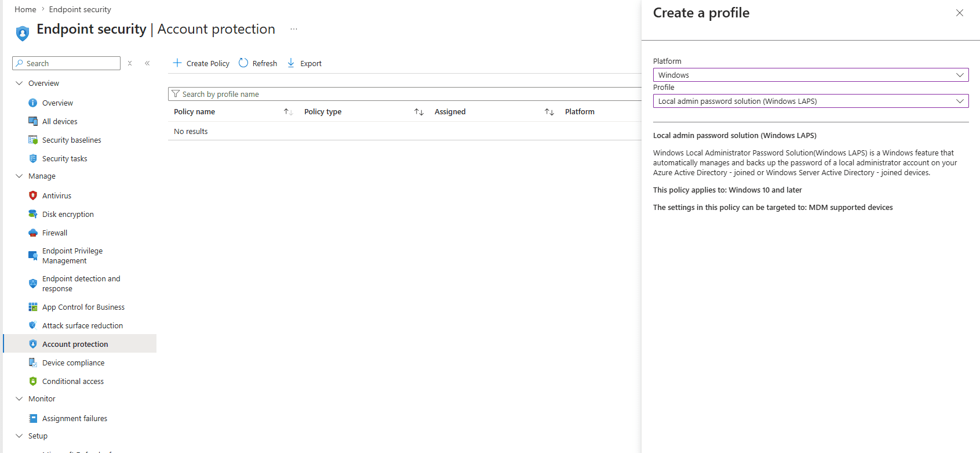This screenshot has width=980, height=453.
Task: Click the Disk encryption icon
Action: 33,214
